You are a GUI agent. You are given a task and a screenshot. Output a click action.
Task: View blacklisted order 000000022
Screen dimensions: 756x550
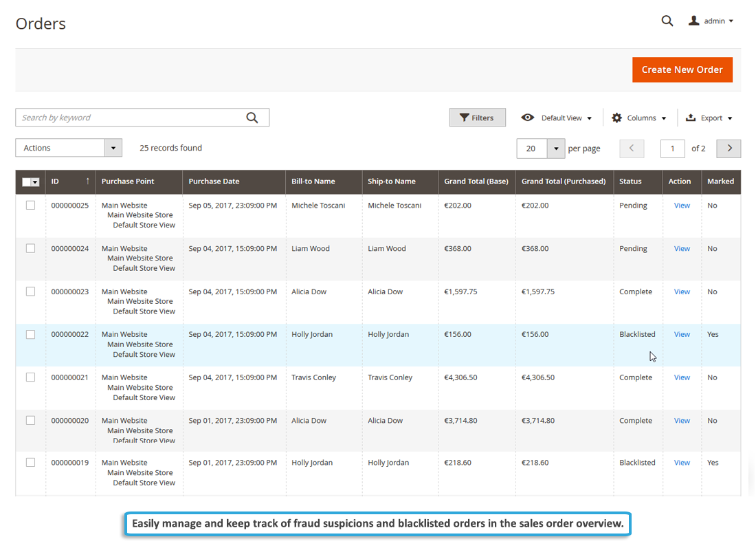682,334
